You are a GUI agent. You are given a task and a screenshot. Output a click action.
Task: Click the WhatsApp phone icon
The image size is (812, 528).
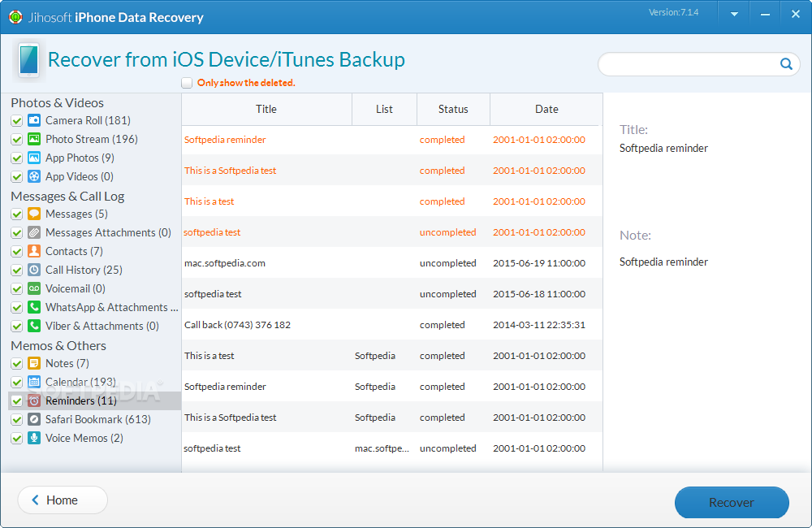coord(34,307)
